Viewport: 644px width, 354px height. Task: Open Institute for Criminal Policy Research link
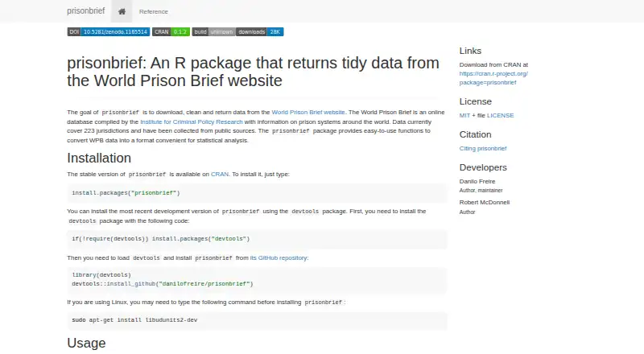192,122
